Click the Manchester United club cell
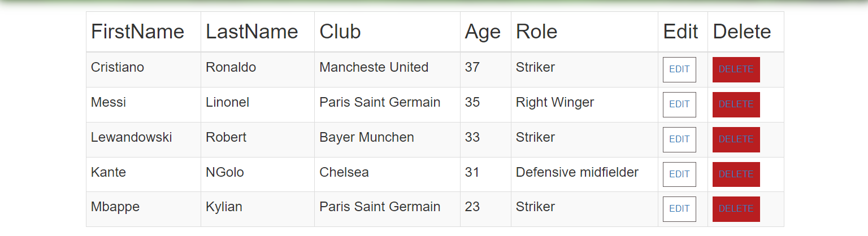Image resolution: width=868 pixels, height=236 pixels. (x=374, y=68)
